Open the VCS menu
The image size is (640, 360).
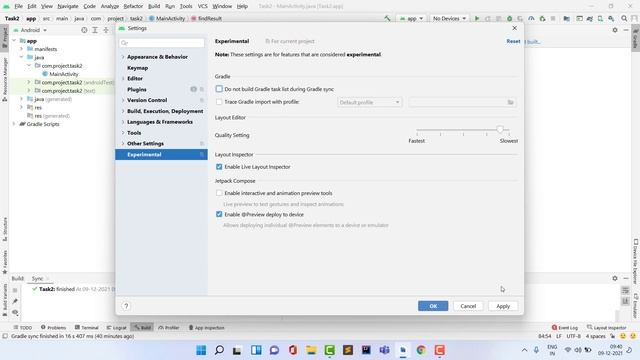(202, 6)
